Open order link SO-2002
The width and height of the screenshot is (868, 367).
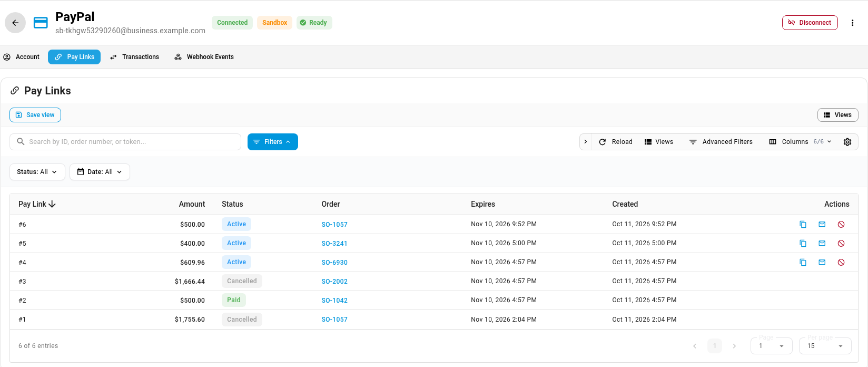coord(334,282)
